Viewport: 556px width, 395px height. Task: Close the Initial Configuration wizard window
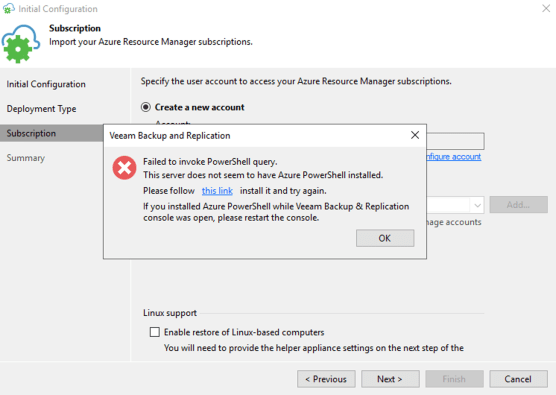coord(546,8)
